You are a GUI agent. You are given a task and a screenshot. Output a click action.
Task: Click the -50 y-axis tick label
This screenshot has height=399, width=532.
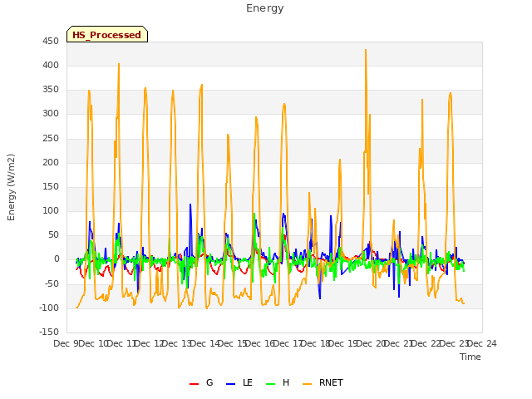tap(52, 283)
